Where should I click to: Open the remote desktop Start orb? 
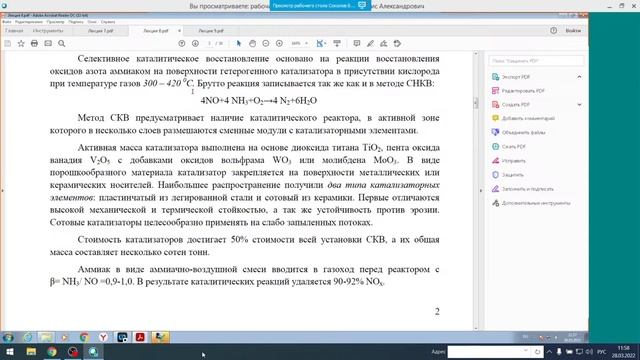[x=8, y=337]
